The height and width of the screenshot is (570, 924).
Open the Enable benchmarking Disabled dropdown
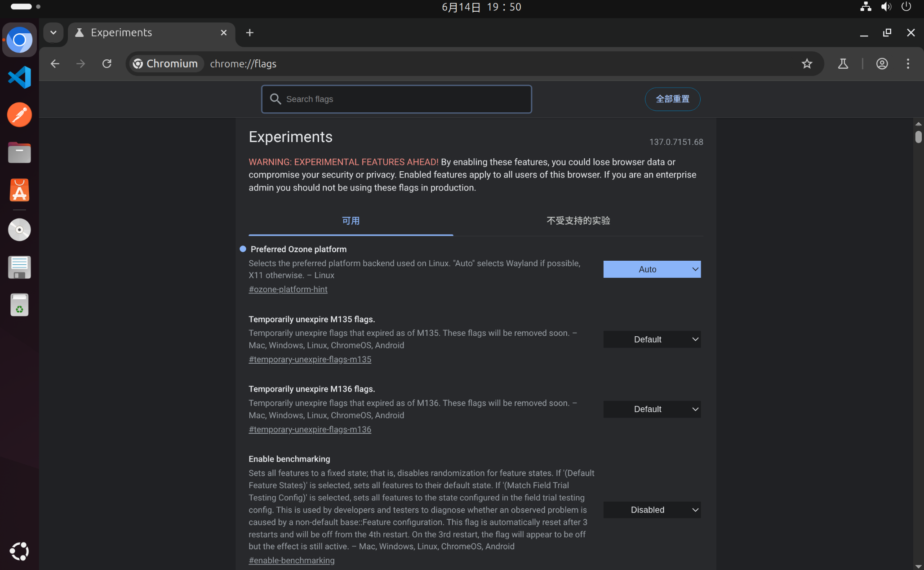pyautogui.click(x=652, y=510)
